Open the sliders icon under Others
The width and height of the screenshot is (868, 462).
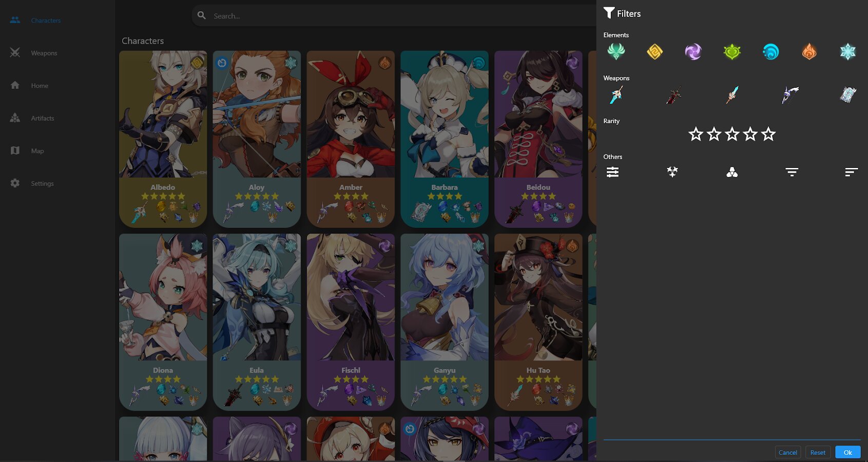tap(612, 172)
